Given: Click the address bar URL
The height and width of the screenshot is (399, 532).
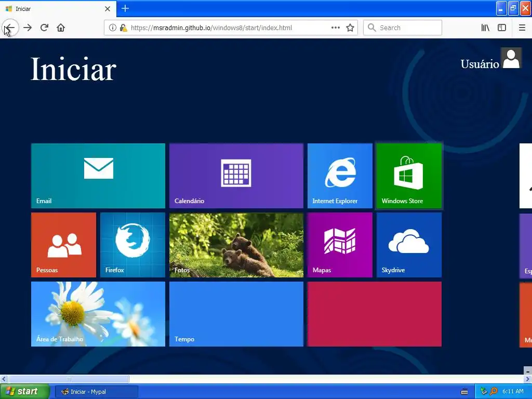Looking at the screenshot, I should 211,28.
